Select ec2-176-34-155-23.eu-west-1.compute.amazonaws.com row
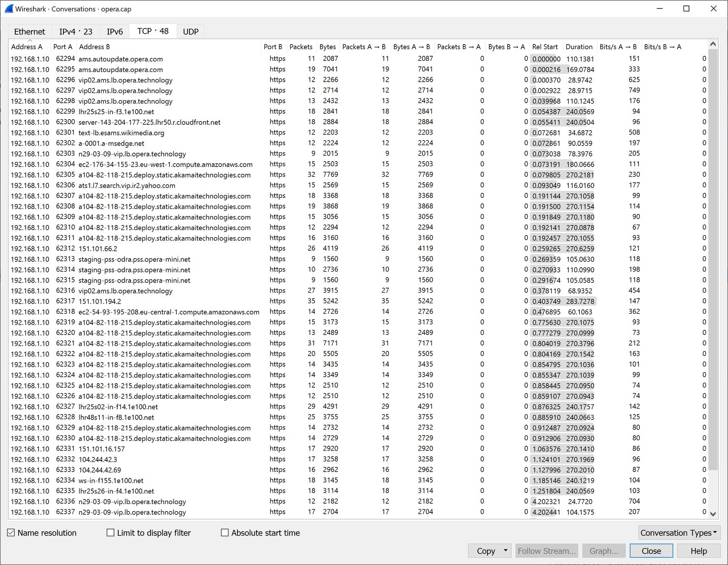This screenshot has height=565, width=728. pyautogui.click(x=358, y=164)
